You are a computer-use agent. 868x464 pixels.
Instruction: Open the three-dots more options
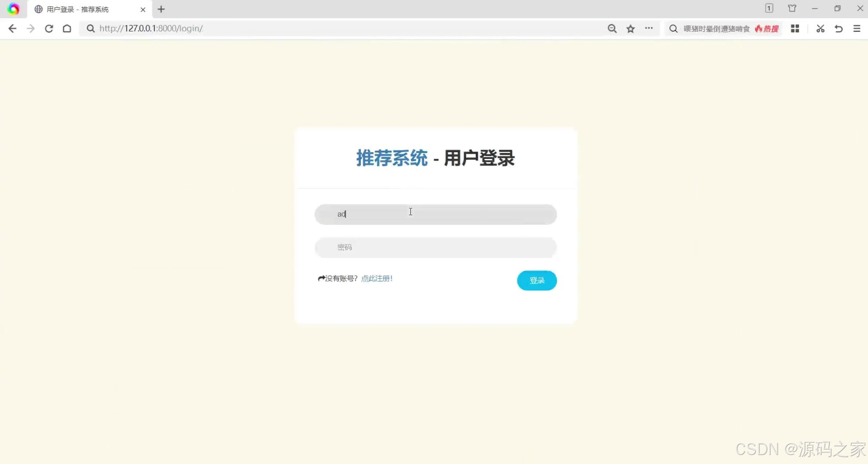649,28
